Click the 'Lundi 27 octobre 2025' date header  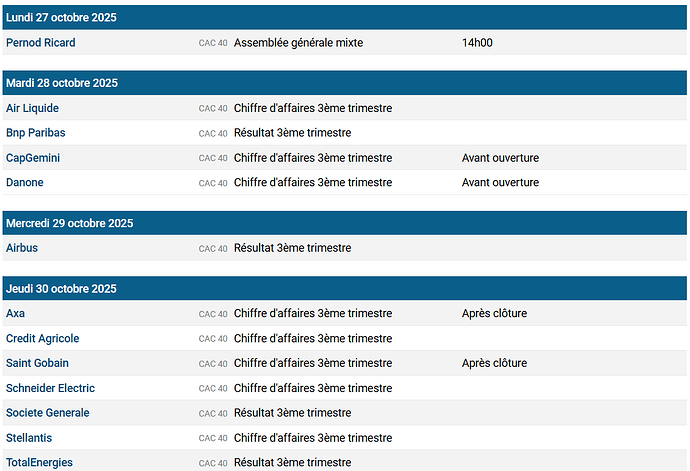point(345,18)
